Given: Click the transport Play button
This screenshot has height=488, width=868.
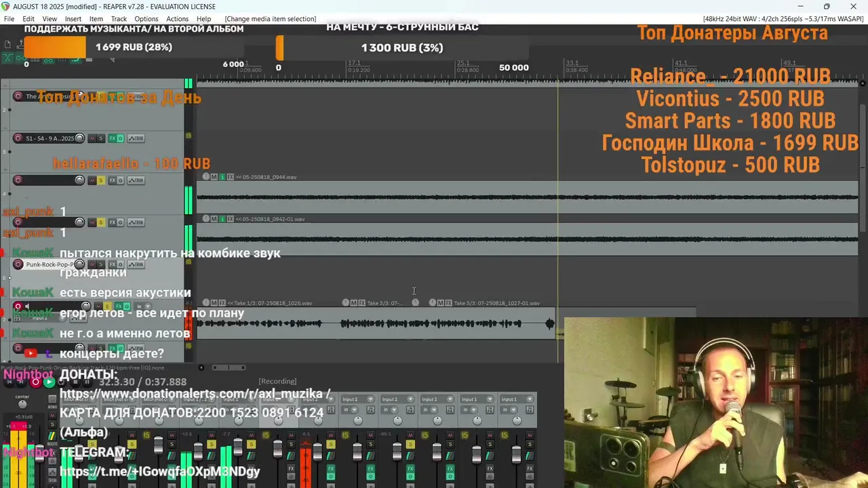Looking at the screenshot, I should click(50, 382).
